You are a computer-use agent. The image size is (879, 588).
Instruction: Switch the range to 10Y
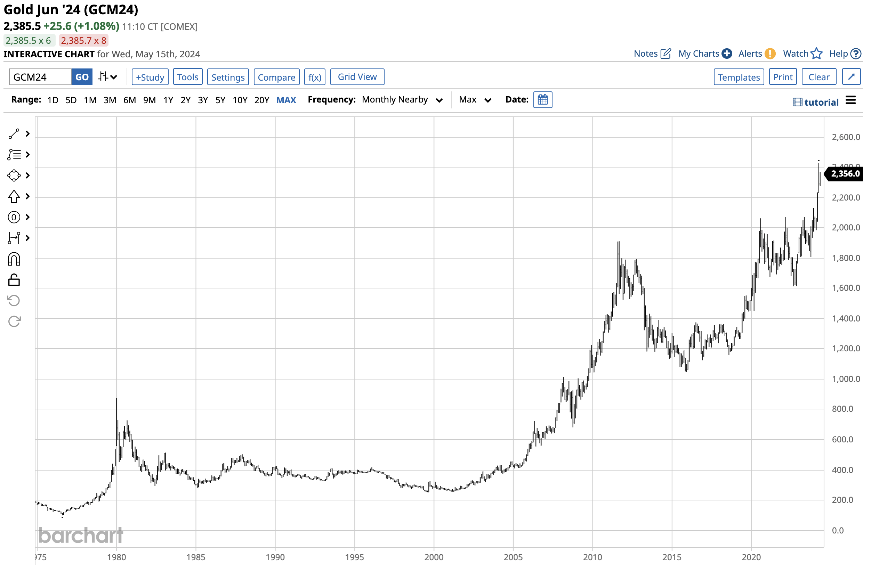(240, 100)
